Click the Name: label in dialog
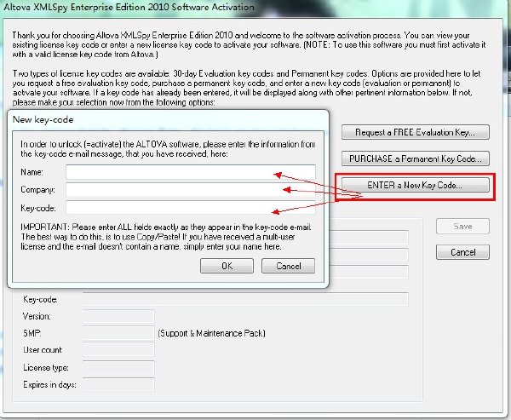511x420 pixels. click(x=32, y=172)
